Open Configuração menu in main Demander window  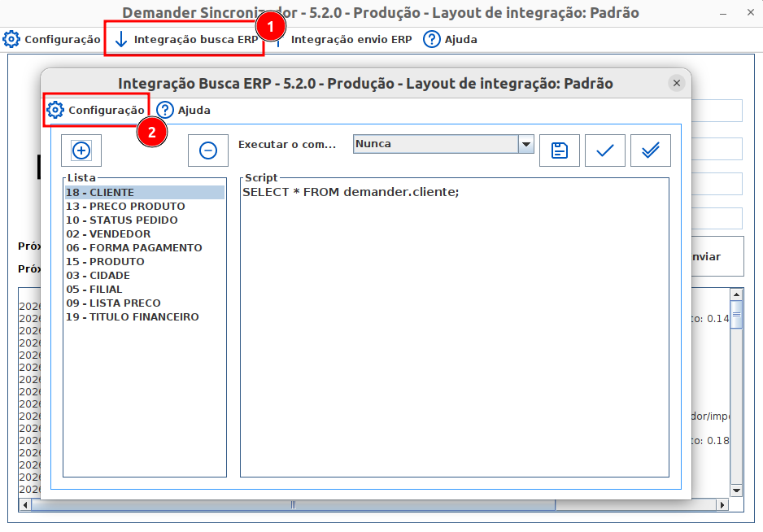51,39
